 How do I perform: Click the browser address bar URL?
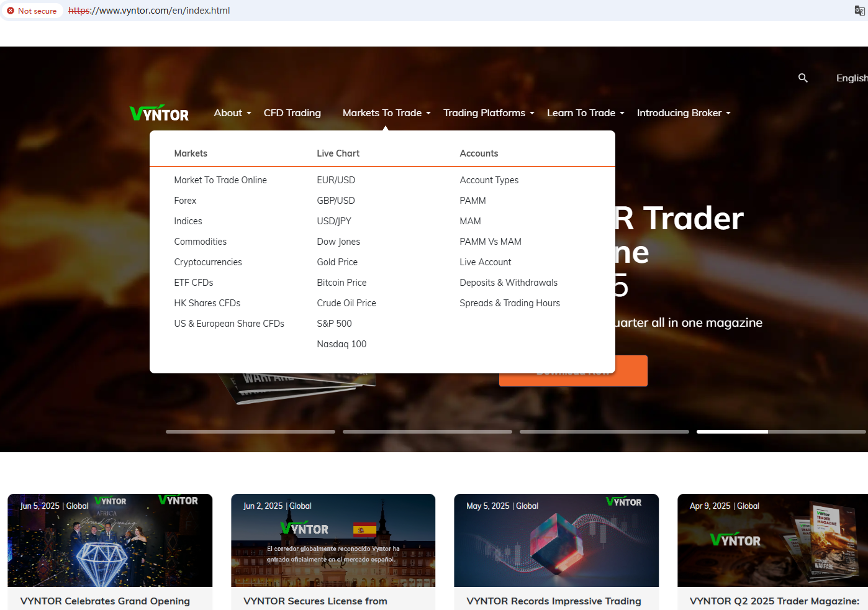[149, 11]
